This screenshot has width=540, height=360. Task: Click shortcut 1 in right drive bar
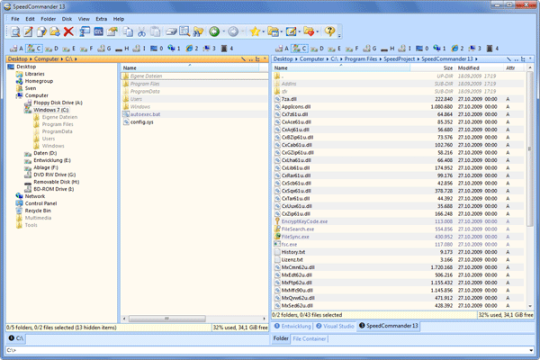pyautogui.click(x=440, y=49)
